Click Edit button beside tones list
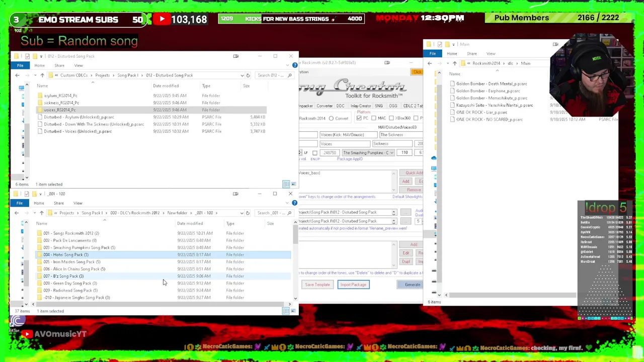The height and width of the screenshot is (362, 644). coord(406,253)
